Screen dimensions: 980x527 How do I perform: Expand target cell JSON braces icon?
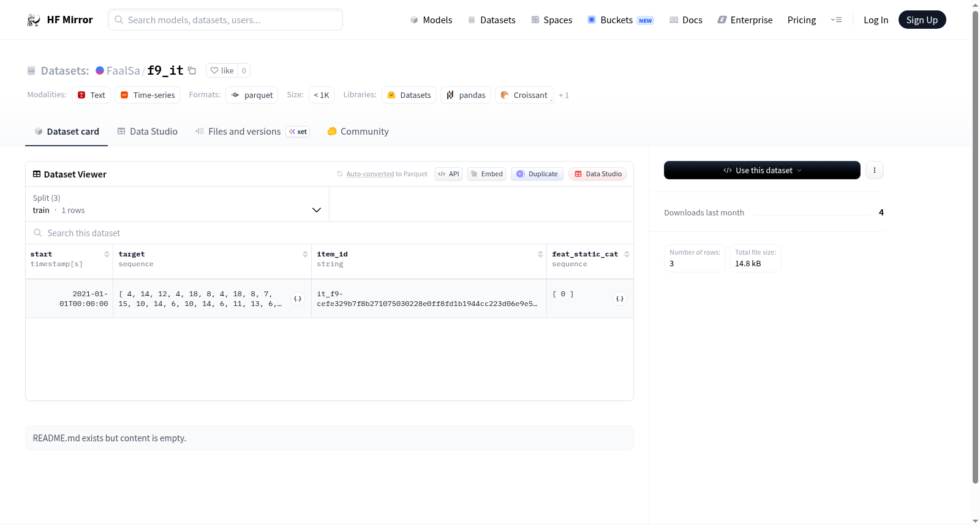point(298,299)
